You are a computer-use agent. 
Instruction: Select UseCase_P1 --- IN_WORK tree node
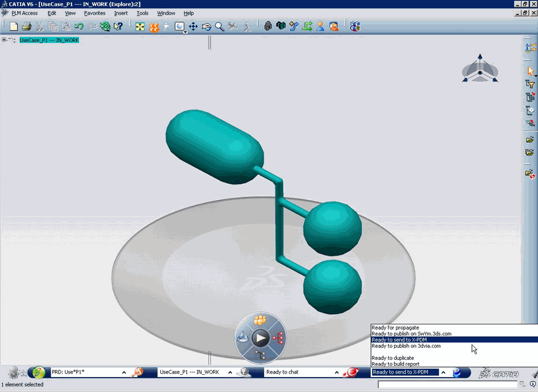[49, 40]
